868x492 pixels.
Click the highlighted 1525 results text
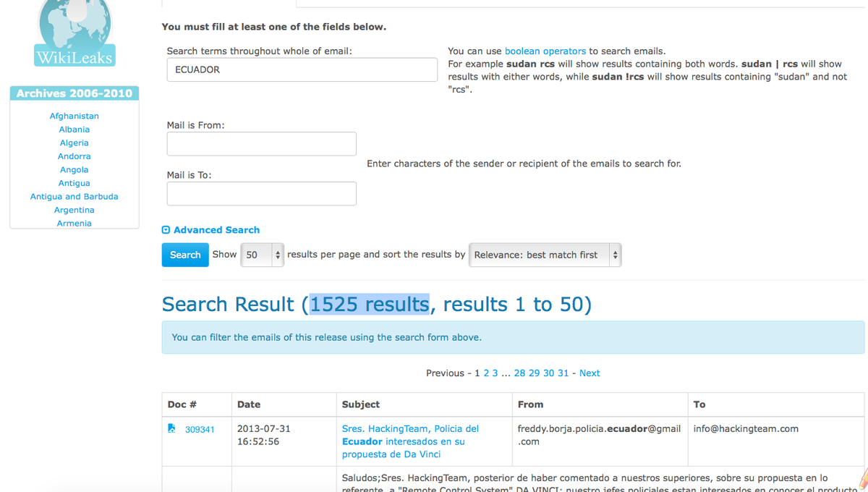(370, 305)
